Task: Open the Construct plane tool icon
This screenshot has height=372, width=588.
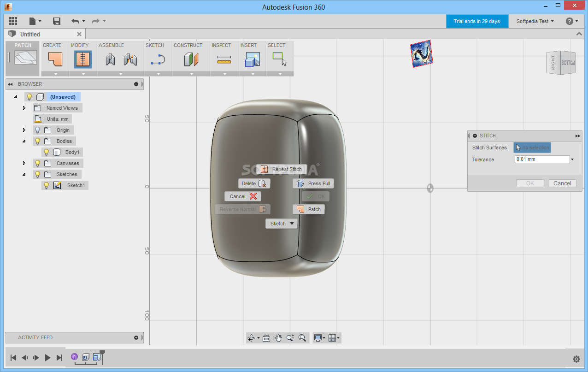Action: (191, 59)
